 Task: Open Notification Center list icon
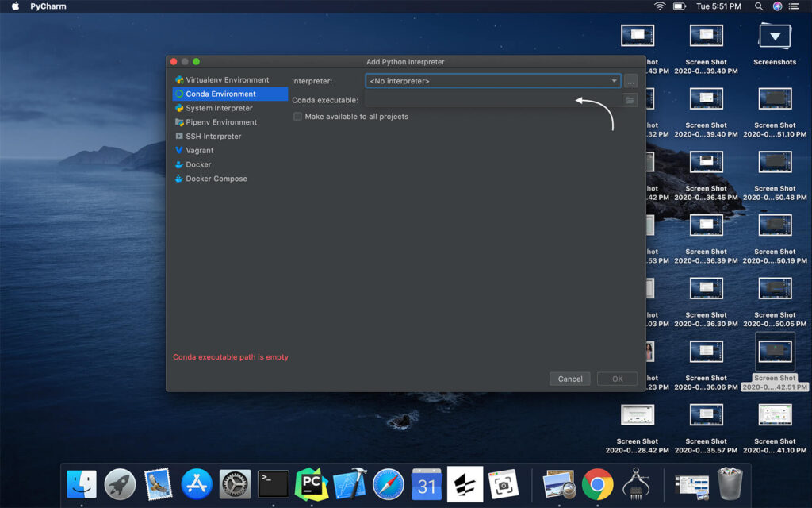tap(794, 6)
